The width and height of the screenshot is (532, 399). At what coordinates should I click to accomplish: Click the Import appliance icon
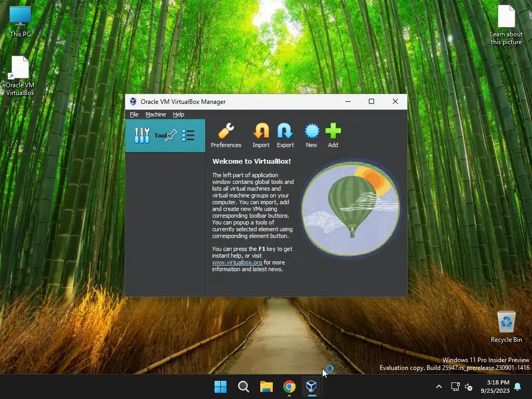pyautogui.click(x=261, y=136)
